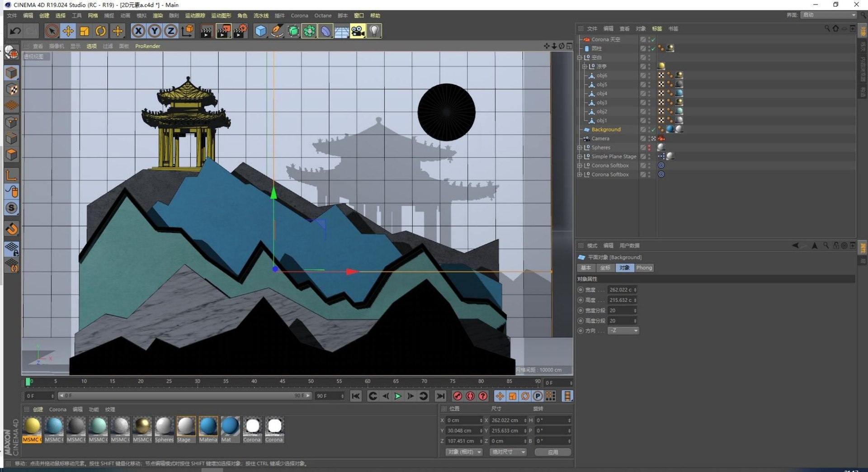Toggle visibility dots for Spheres object
The width and height of the screenshot is (868, 472).
[x=649, y=147]
